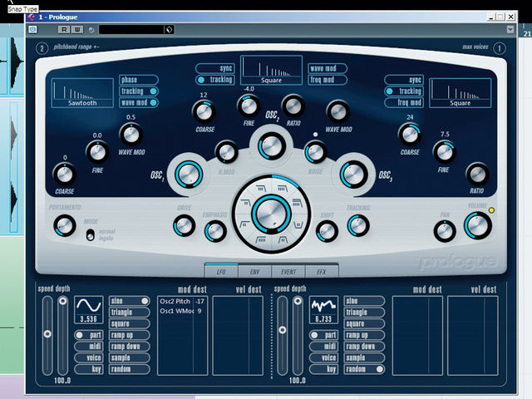Select triangle waveform for LFO 1
The image size is (532, 399).
pyautogui.click(x=130, y=313)
